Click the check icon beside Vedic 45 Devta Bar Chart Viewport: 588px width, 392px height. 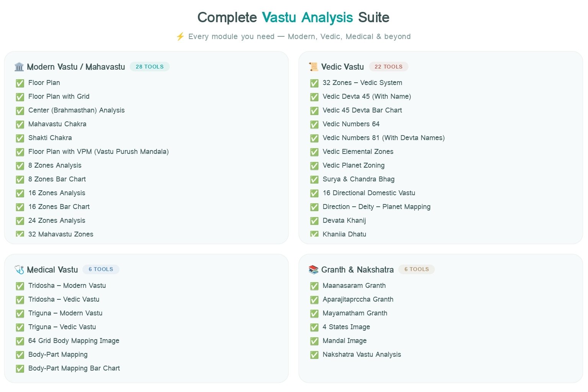click(314, 111)
